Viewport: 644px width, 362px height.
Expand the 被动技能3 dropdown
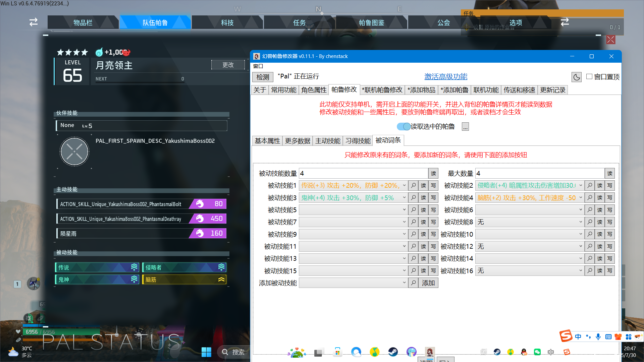point(404,198)
